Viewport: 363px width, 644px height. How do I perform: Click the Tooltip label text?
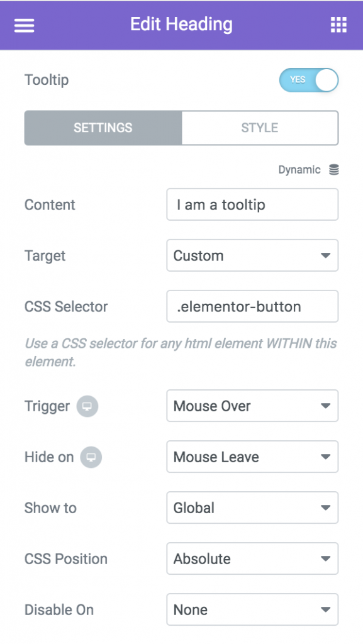coord(47,80)
